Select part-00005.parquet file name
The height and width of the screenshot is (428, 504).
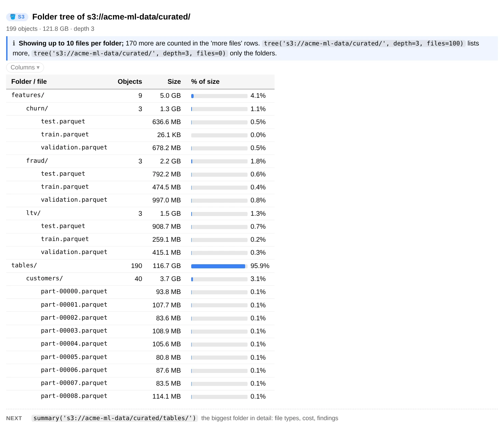point(74,357)
